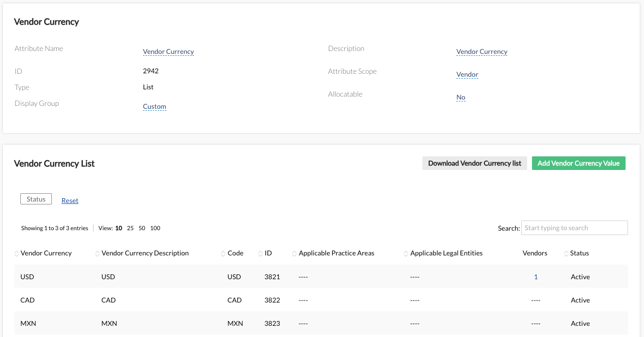
Task: Focus the Search input field
Action: (x=574, y=228)
